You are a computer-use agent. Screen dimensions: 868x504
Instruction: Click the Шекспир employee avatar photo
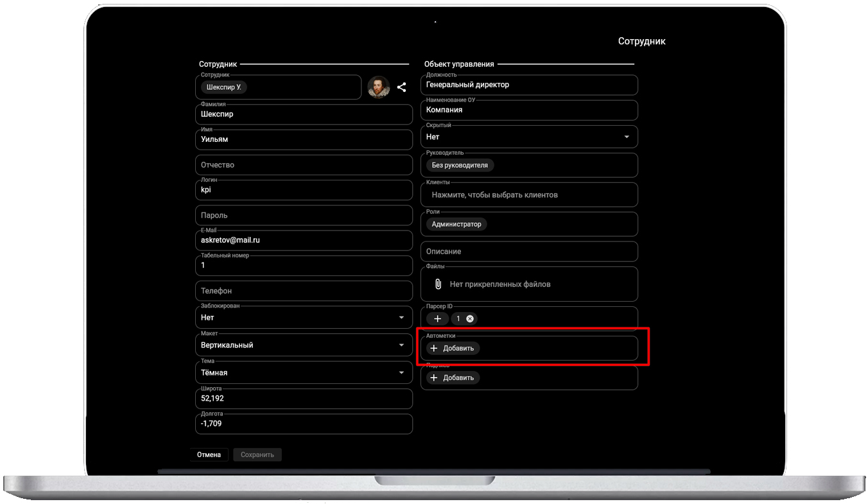click(379, 87)
